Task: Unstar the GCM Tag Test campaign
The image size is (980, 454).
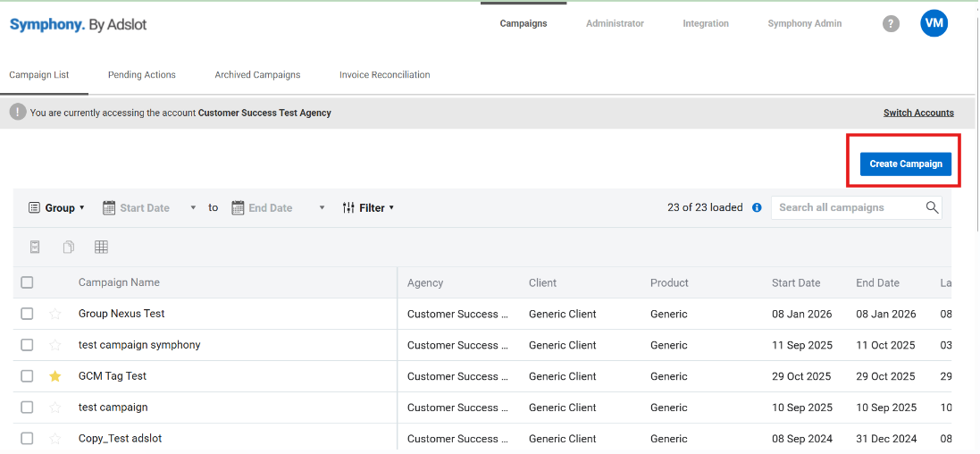Action: click(x=55, y=376)
